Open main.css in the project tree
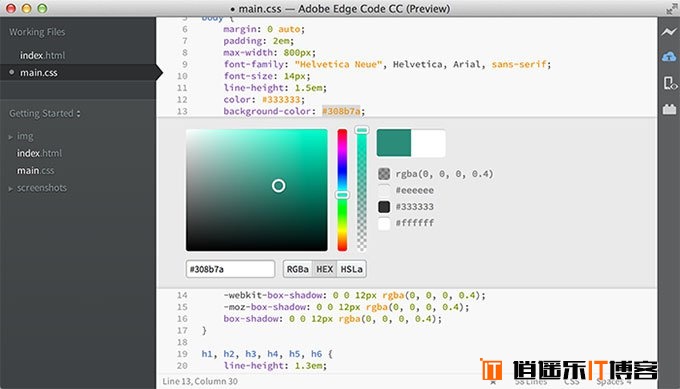 36,170
